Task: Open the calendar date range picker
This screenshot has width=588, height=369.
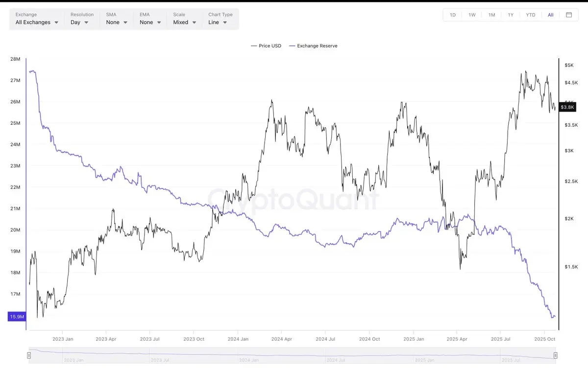Action: pos(569,15)
